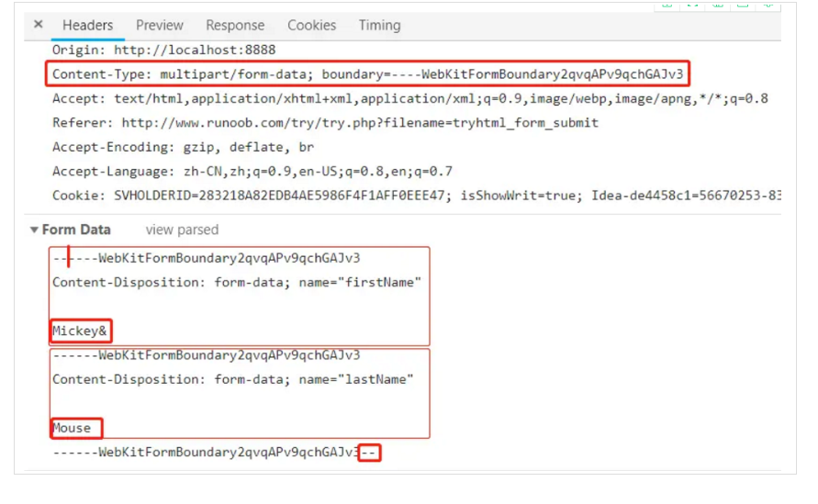This screenshot has height=504, width=818.
Task: Select the Origin header line
Action: click(163, 50)
